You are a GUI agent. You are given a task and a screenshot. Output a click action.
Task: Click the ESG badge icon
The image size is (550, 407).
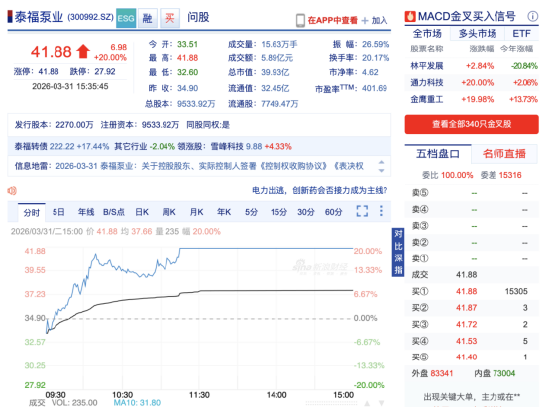126,18
